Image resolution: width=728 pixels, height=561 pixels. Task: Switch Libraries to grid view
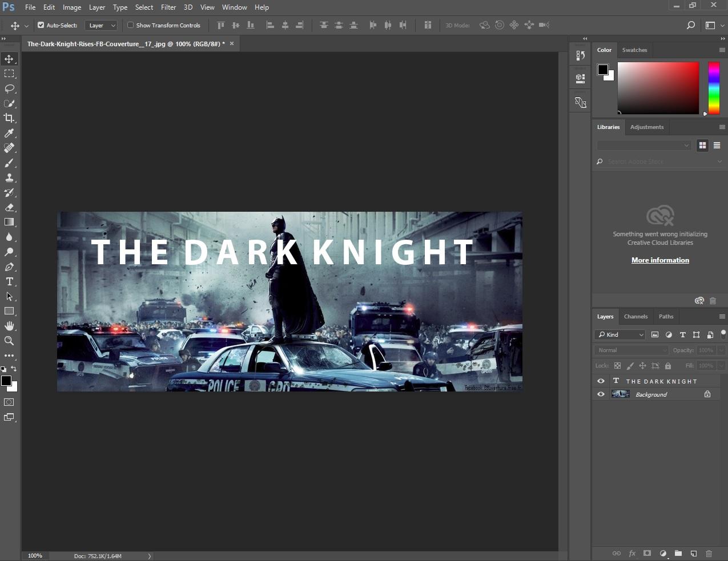click(702, 146)
